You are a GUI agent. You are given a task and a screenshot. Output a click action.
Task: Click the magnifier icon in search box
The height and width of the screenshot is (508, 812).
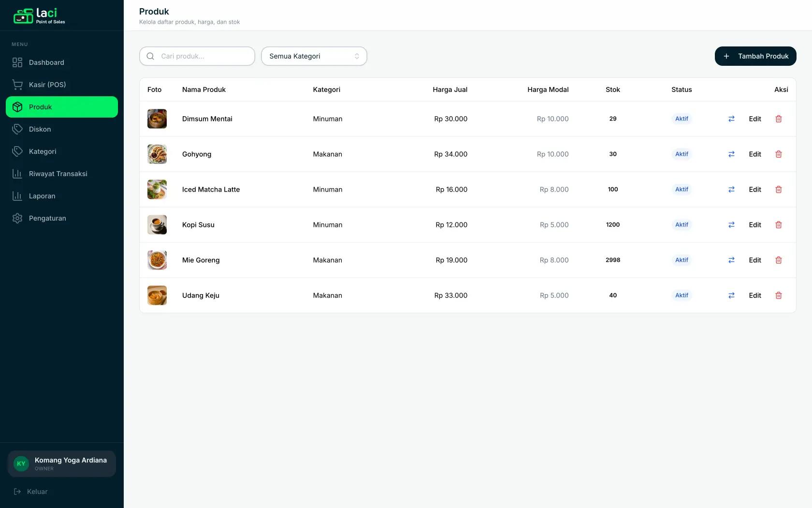(150, 56)
